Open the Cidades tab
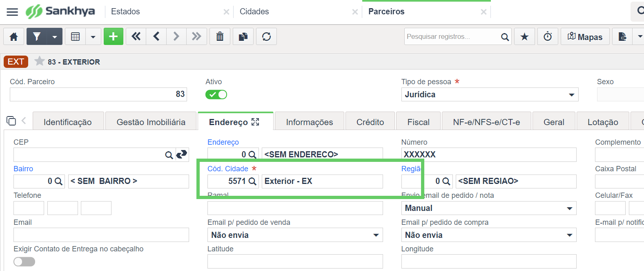 pos(254,11)
